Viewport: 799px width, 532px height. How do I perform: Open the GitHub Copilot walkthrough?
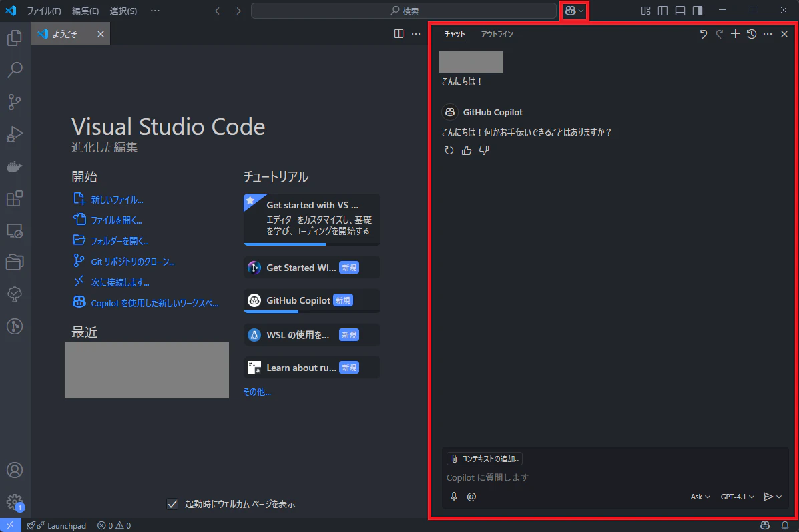pos(312,300)
